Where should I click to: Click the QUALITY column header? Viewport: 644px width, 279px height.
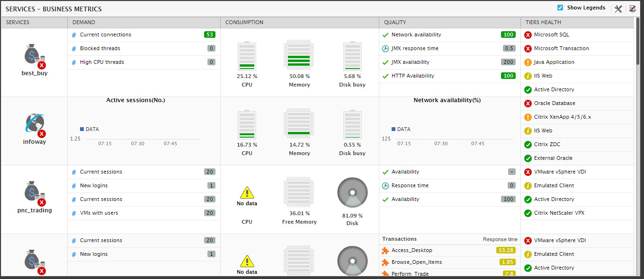[x=395, y=22]
